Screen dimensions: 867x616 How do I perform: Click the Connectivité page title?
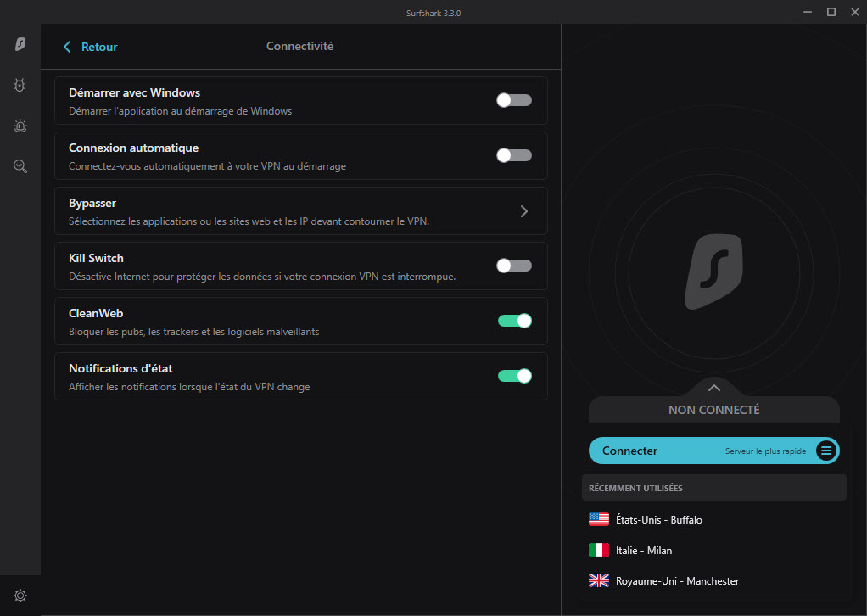point(299,47)
